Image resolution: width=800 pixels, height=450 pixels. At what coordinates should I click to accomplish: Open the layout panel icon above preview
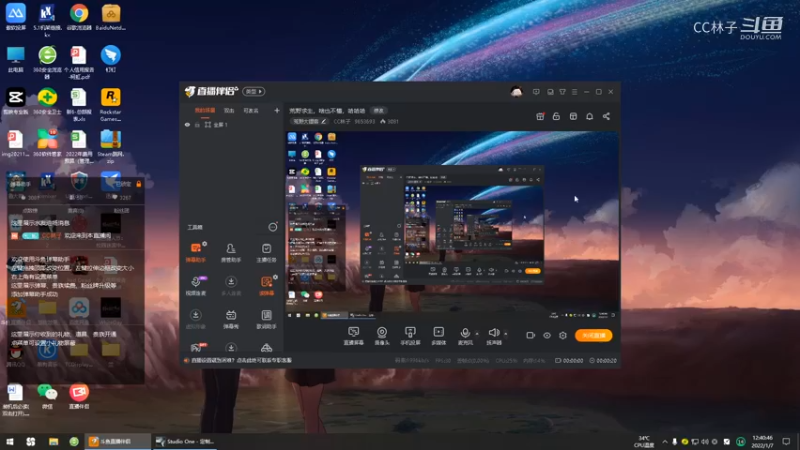coord(573,116)
